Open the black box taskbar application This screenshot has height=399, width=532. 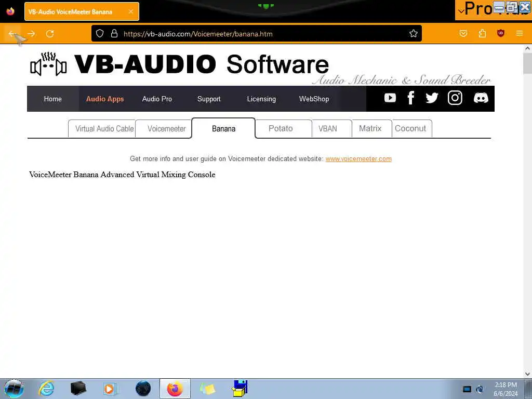pos(78,389)
